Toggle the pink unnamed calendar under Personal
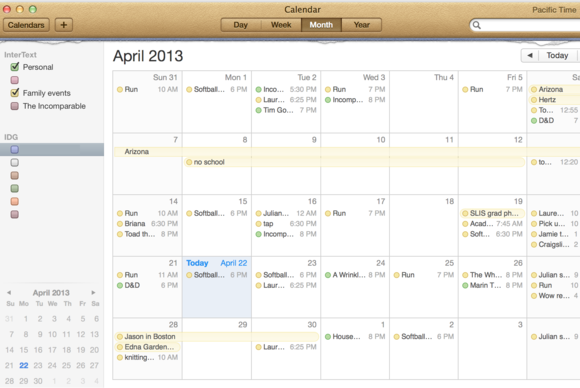This screenshot has width=580, height=388. point(15,80)
